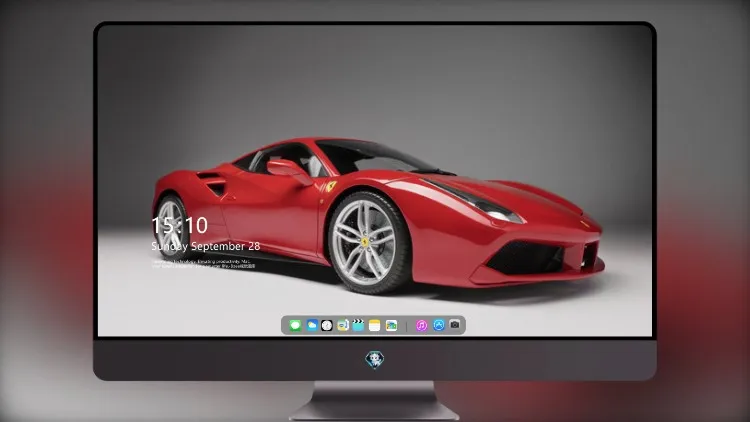Launch the pink Music app in dock
Image resolution: width=750 pixels, height=422 pixels.
421,325
